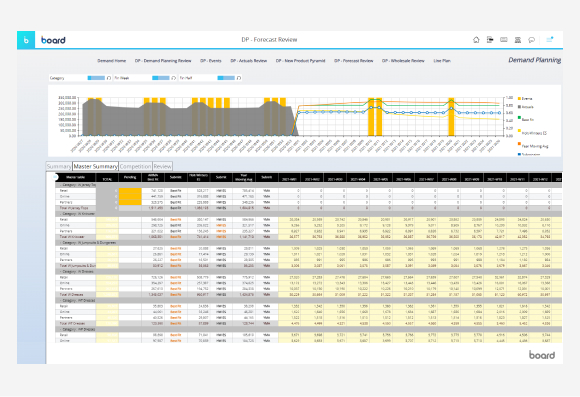Go to Demand Home link

click(112, 61)
